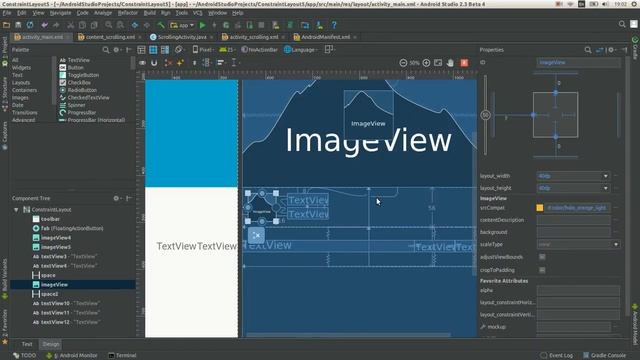Screen dimensions: 640x360
Task: Click the Pan hand icon
Action: 450,63
